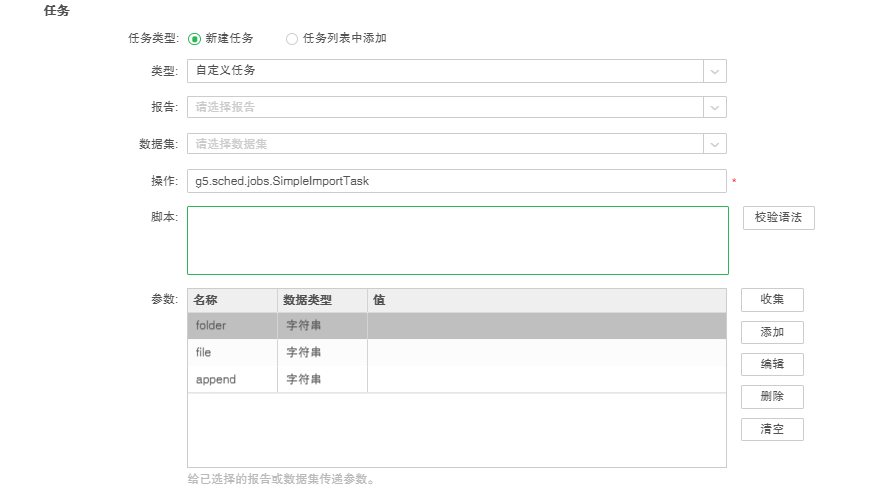Click the value cell for append

(x=546, y=380)
